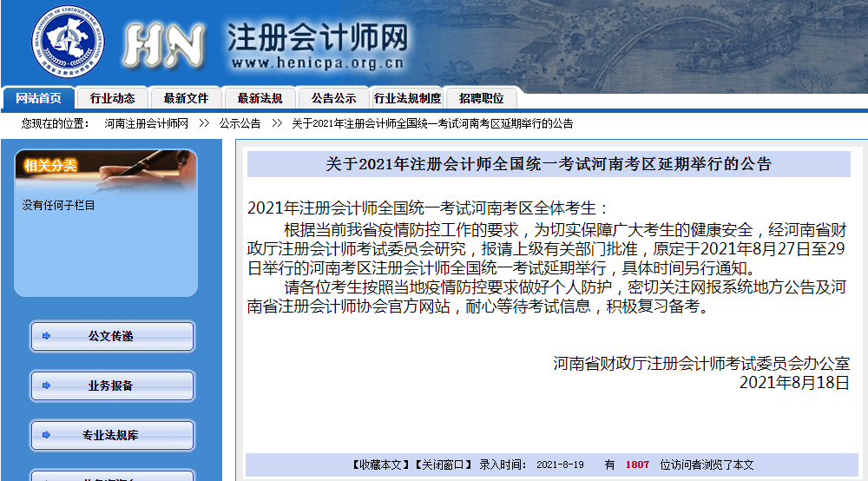Open the 业务报备 sidebar button

tap(112, 385)
